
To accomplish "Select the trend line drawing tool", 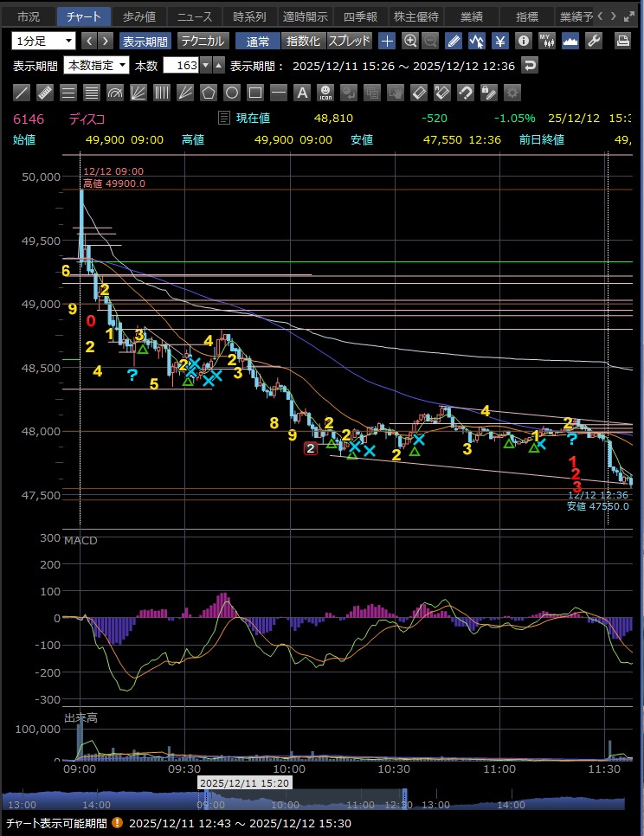I will coord(23,93).
